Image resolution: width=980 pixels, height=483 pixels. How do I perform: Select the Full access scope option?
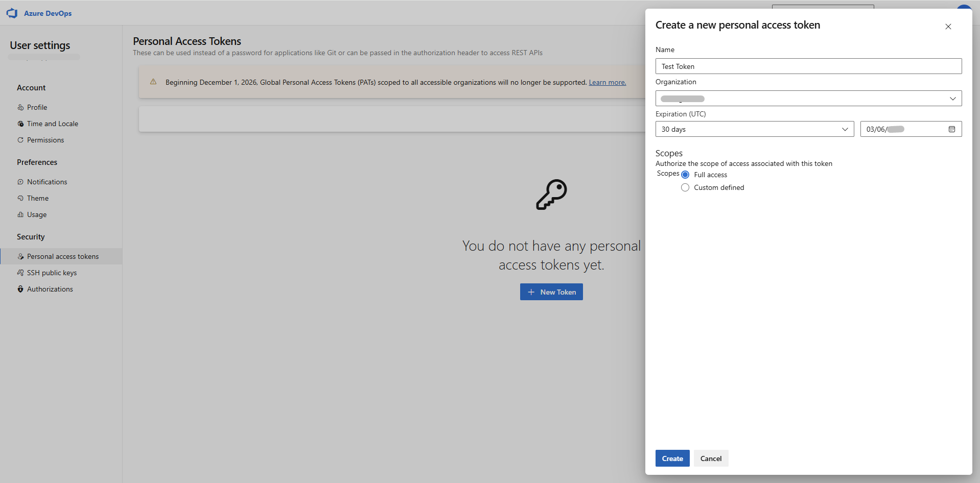point(685,175)
